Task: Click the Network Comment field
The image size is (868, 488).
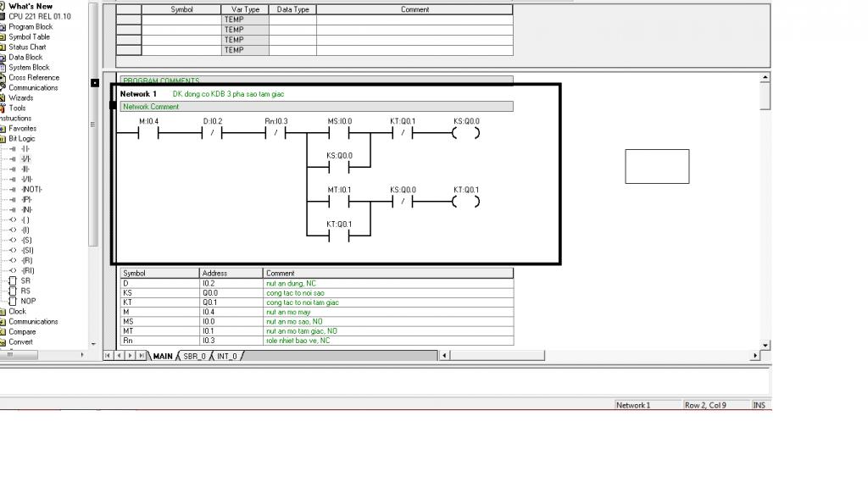Action: coord(317,107)
